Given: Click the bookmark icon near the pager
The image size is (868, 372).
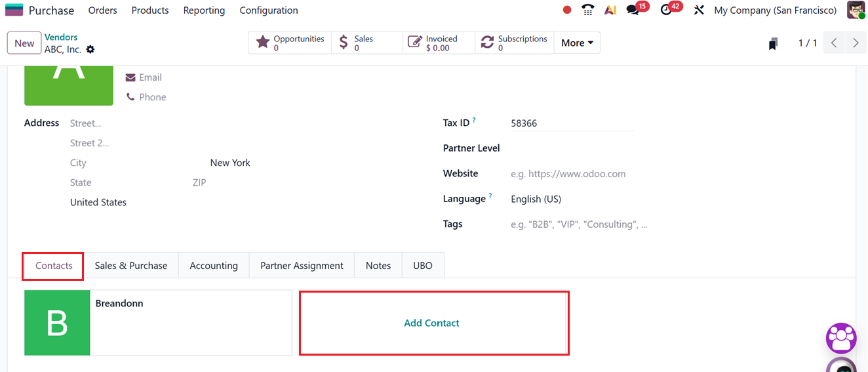Looking at the screenshot, I should pyautogui.click(x=774, y=43).
